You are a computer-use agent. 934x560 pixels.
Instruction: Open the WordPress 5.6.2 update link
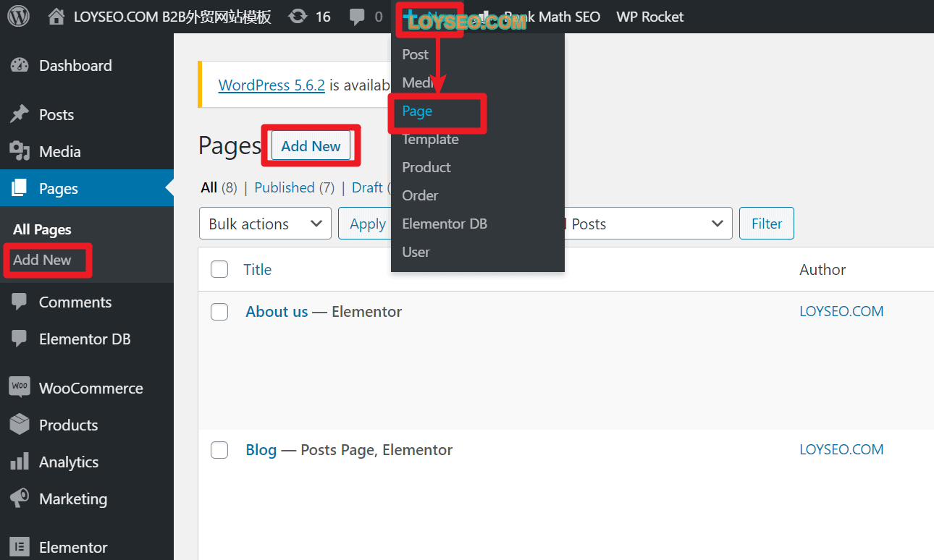point(272,85)
